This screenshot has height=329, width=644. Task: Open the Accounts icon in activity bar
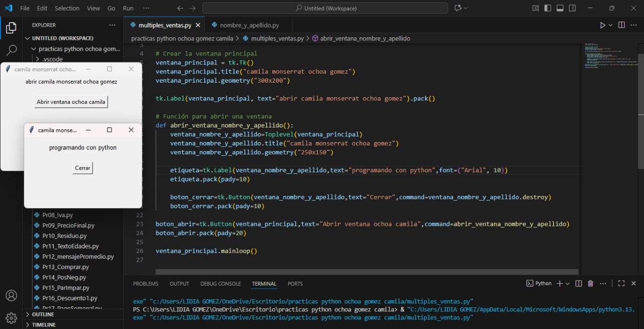(x=11, y=296)
